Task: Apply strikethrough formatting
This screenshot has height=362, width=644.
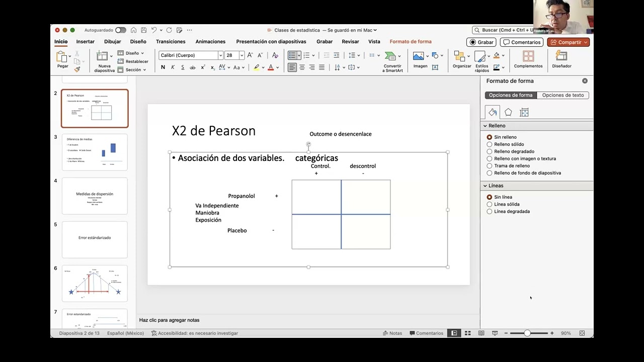Action: (x=192, y=67)
